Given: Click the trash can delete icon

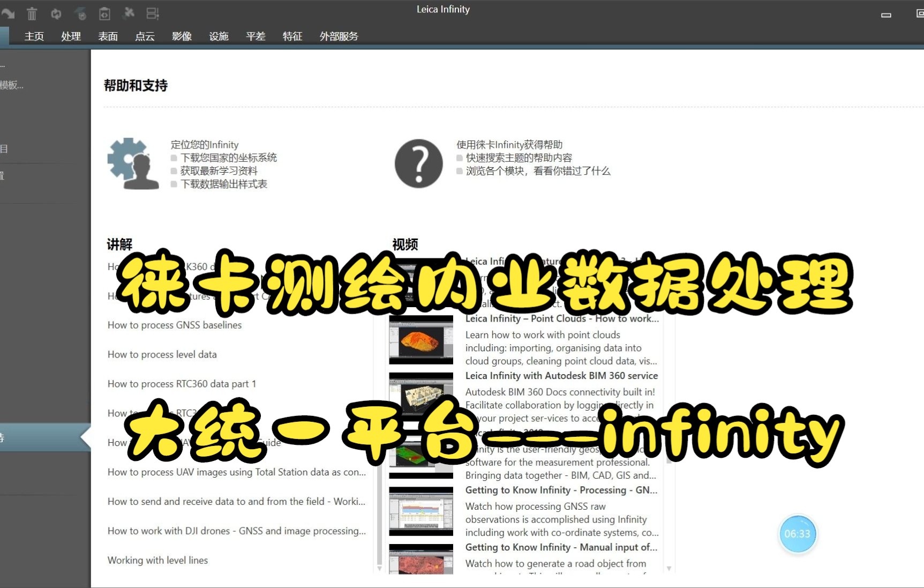Looking at the screenshot, I should point(32,13).
